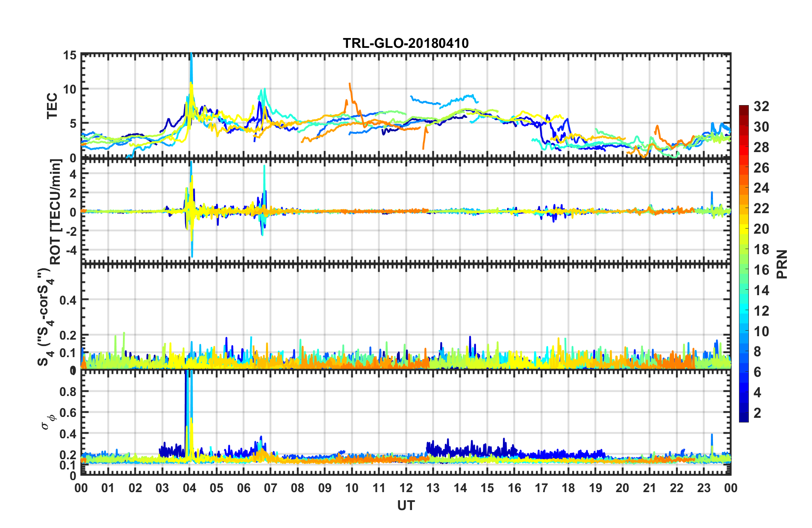
Task: Click colorbar tick label 20
Action: click(x=761, y=229)
